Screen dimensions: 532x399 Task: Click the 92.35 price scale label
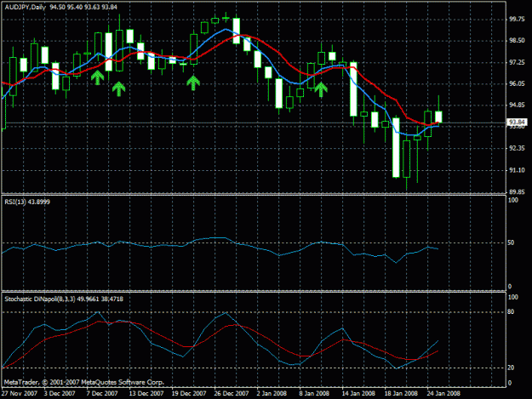[x=517, y=148]
